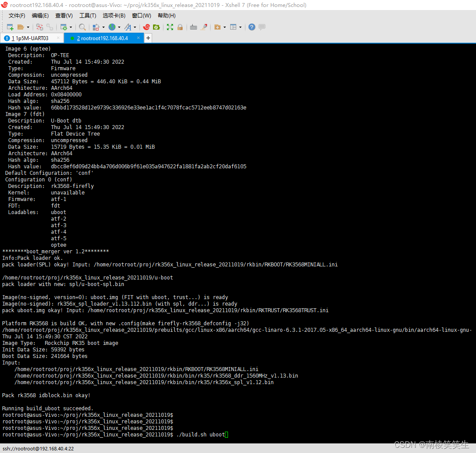Open the 查看(V) menu
Screen dimensions: 476x453
(x=64, y=16)
